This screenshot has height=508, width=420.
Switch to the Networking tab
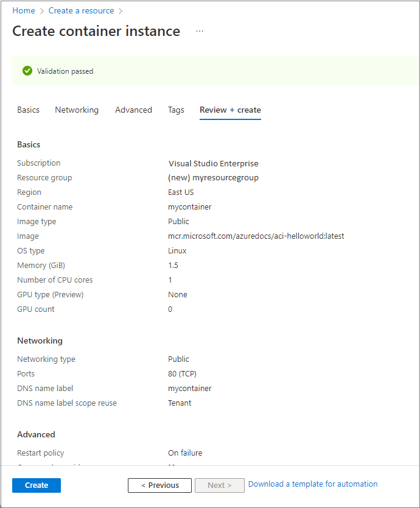(77, 110)
